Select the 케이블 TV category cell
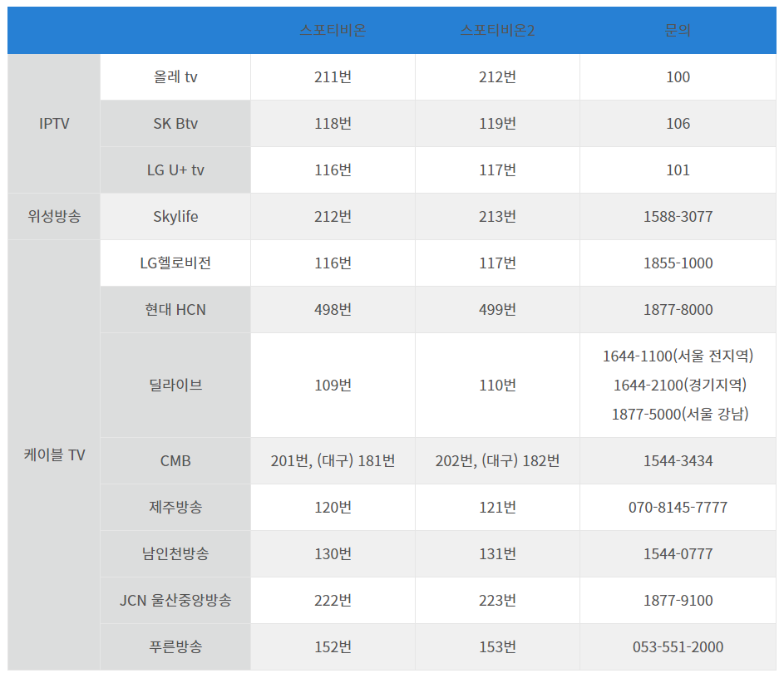 tap(54, 454)
